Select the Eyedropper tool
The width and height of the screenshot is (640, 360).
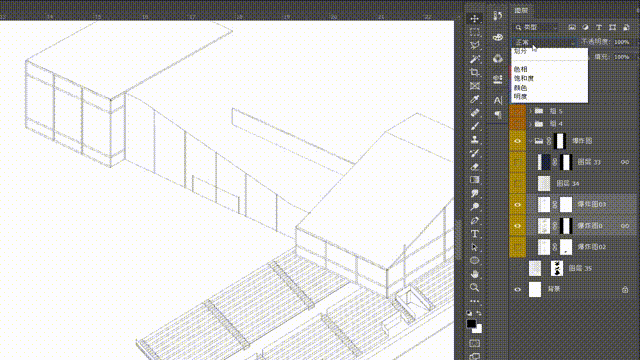474,99
